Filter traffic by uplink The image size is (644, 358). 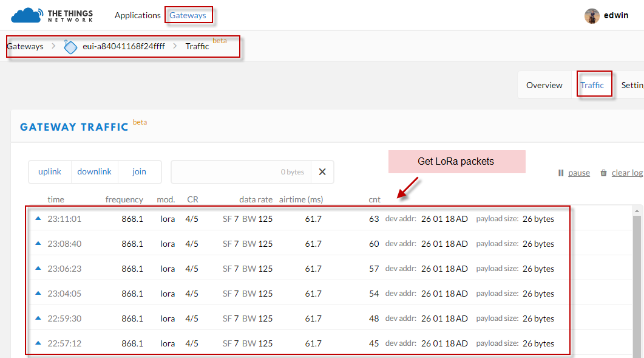coord(50,171)
